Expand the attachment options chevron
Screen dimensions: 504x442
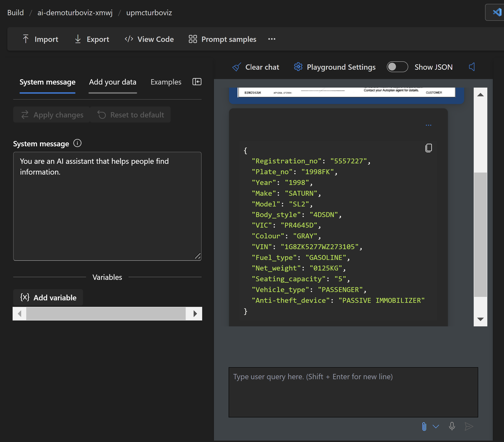pos(436,426)
